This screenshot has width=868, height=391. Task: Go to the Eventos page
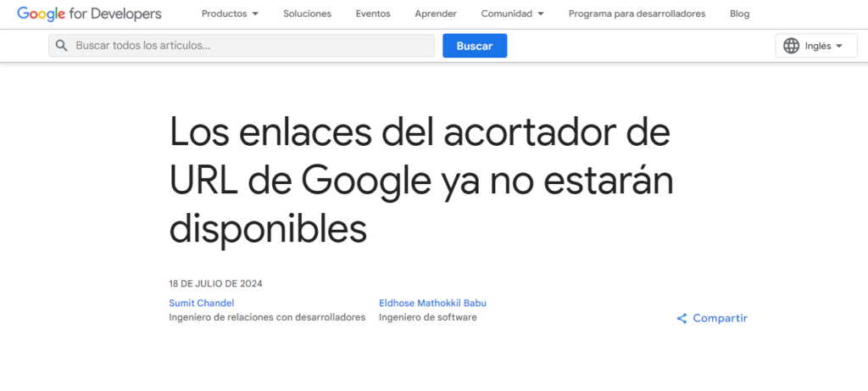(373, 14)
